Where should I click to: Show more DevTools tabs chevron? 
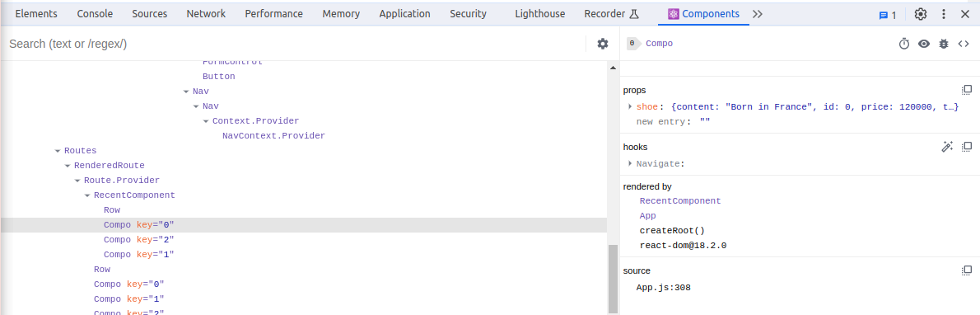pyautogui.click(x=758, y=14)
